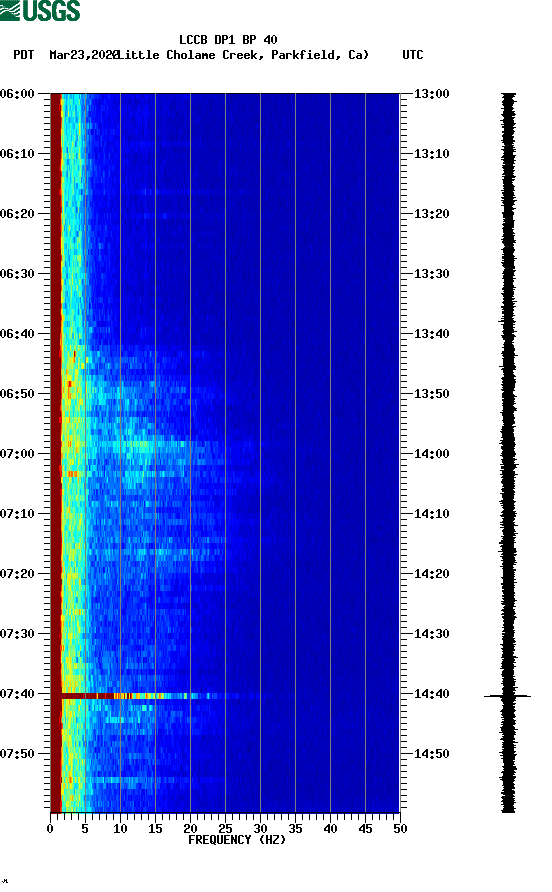Screen dimensions: 552x892
Task: Click the 07:10 PDT time label
Action: [17, 514]
